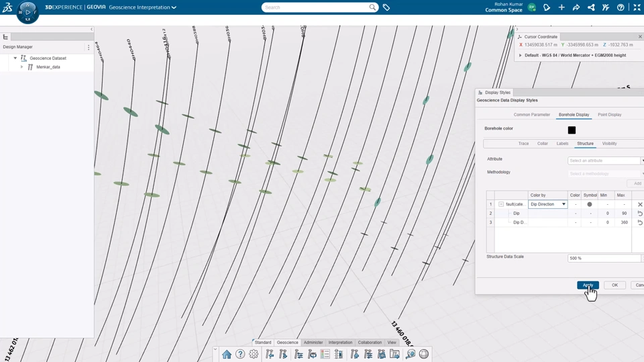Click the tag icon beside search

tap(386, 7)
